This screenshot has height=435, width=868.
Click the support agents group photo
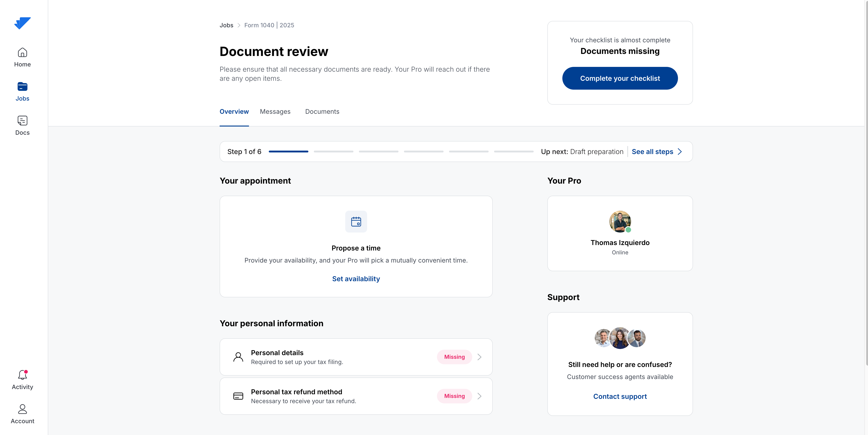pyautogui.click(x=620, y=338)
